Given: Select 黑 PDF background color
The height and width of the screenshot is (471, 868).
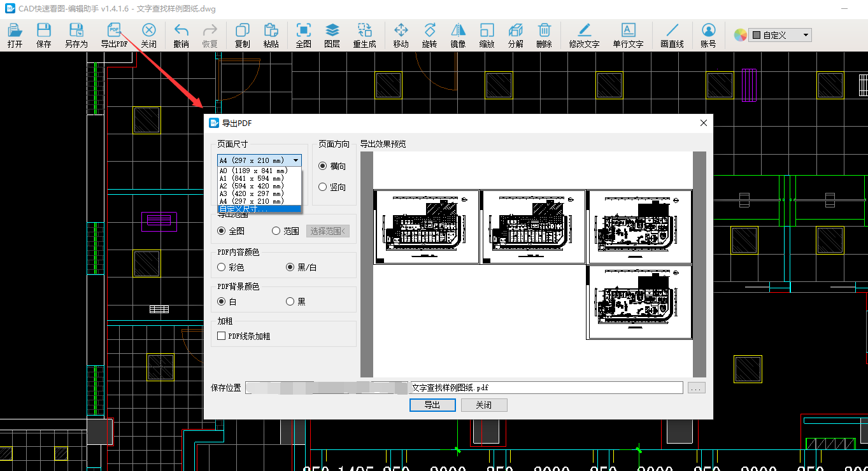Looking at the screenshot, I should (x=295, y=302).
